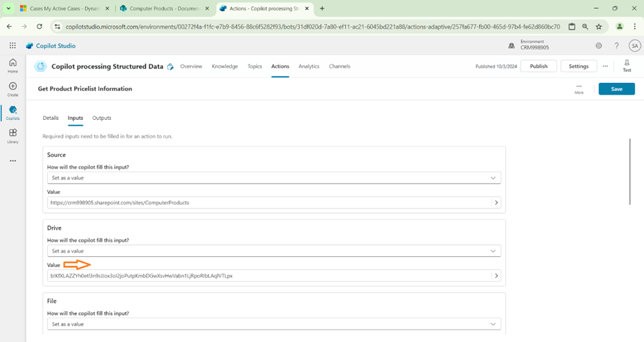This screenshot has width=644, height=342.
Task: Open the app launcher waffle icon
Action: click(x=12, y=46)
